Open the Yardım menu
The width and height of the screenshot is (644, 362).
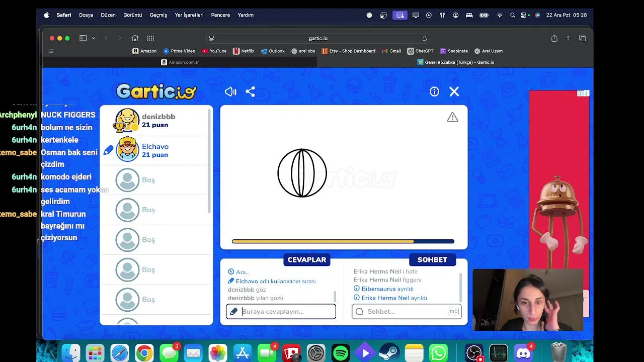(246, 15)
